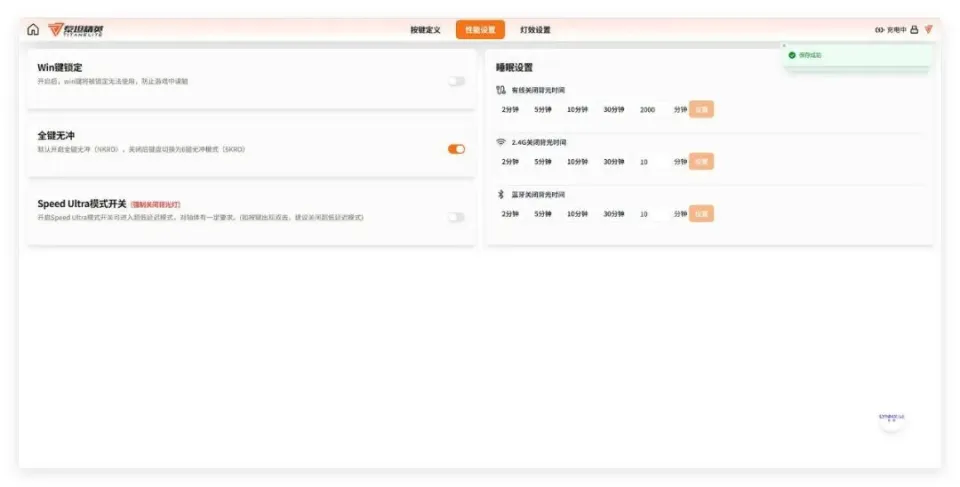Viewport: 960px width, 487px height.
Task: Choose 30分钟 for wired backlight off time
Action: (x=613, y=109)
